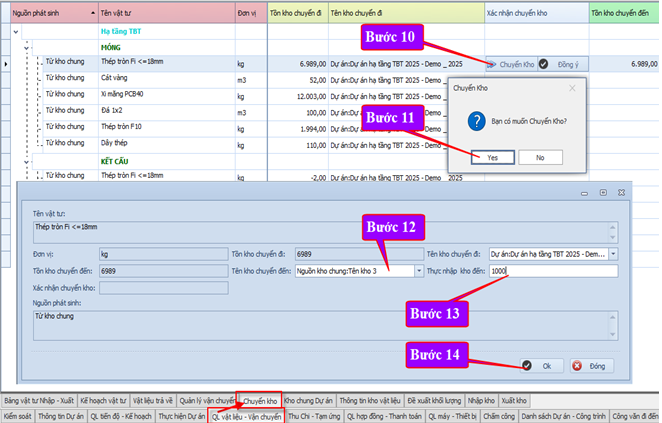Open the Tên kho chuyển đi dropdown
This screenshot has height=423, width=662.
tap(612, 254)
